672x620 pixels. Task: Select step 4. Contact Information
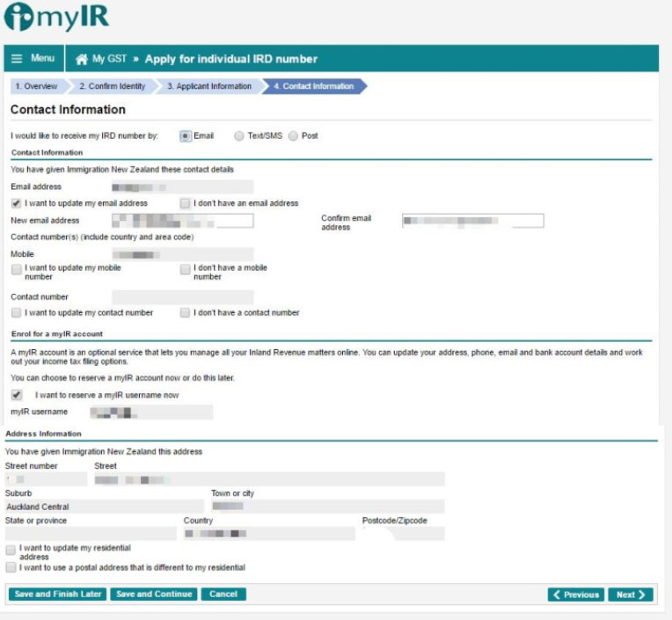point(314,86)
